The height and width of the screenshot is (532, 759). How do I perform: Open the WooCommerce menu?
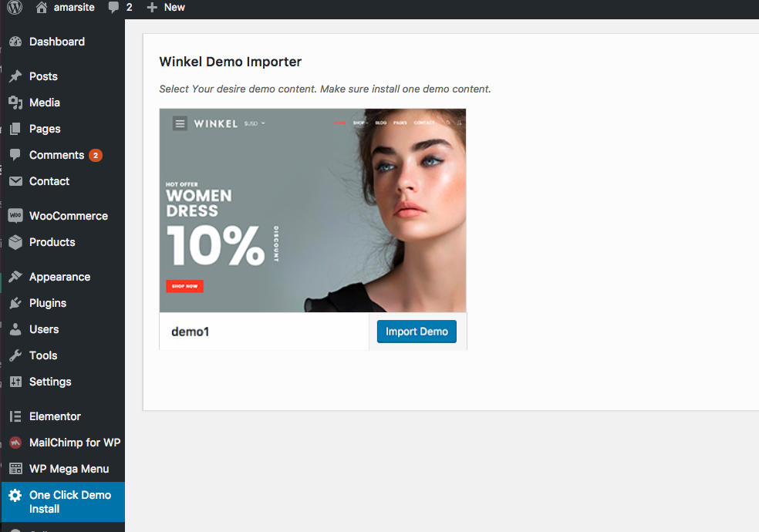click(x=69, y=216)
